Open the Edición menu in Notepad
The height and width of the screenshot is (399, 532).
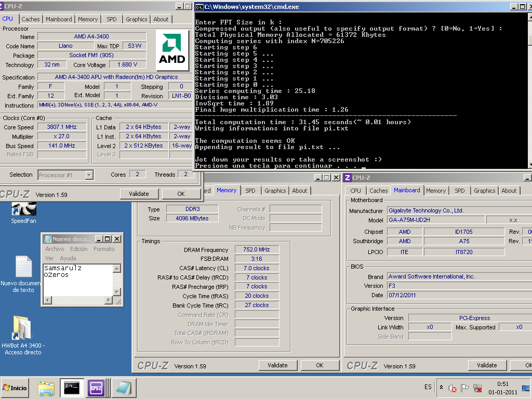79,249
